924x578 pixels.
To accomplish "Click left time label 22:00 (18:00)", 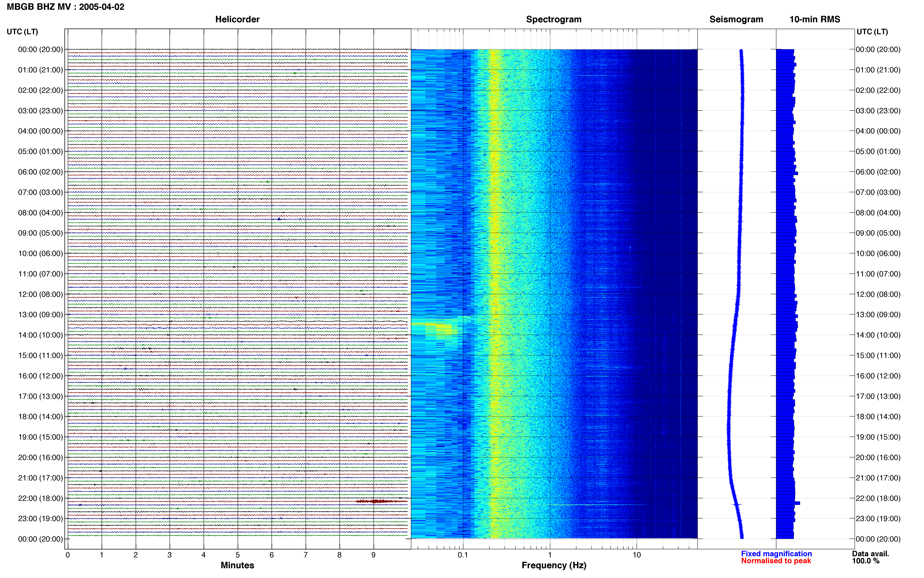I will [x=41, y=498].
